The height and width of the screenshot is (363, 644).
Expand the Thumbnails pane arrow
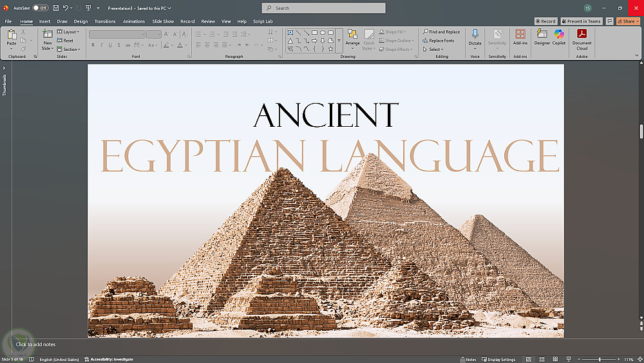(x=4, y=68)
